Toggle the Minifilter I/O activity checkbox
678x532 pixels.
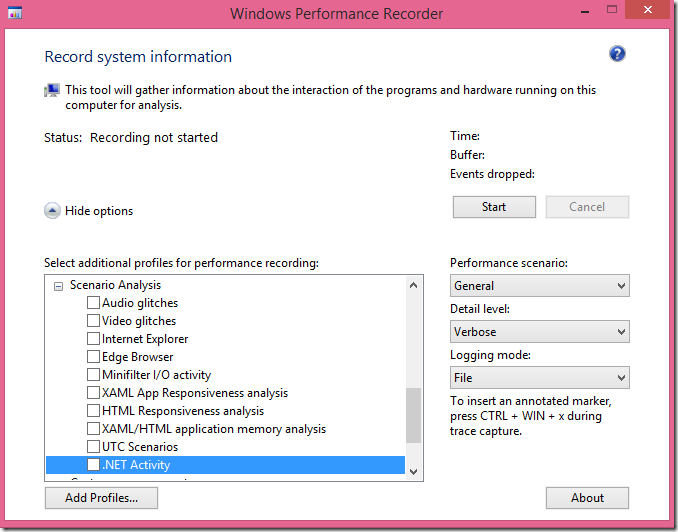pyautogui.click(x=93, y=374)
